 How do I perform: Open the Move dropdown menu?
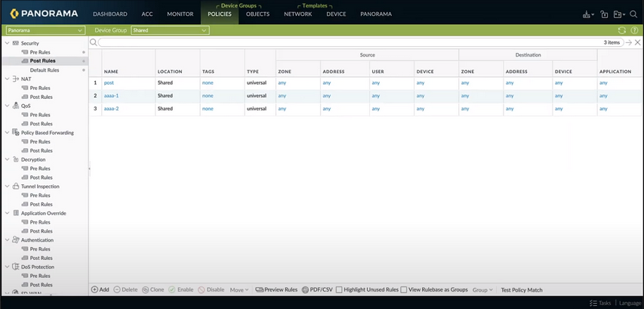coord(239,289)
